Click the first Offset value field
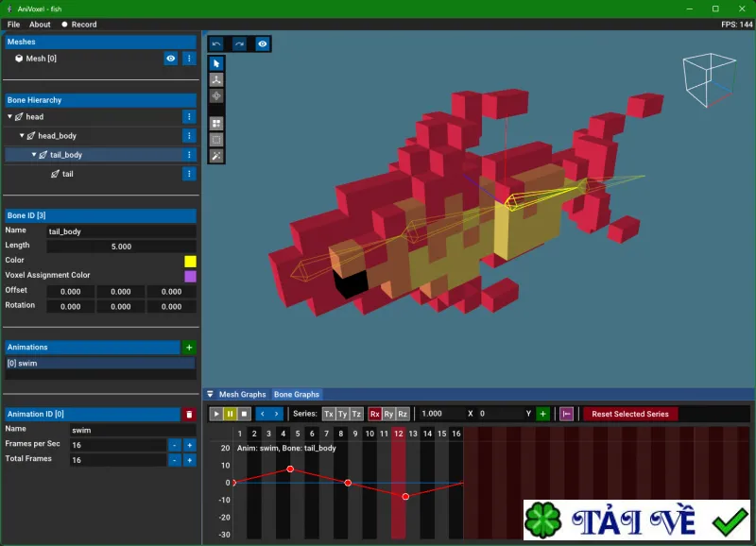756x546 pixels. 70,292
